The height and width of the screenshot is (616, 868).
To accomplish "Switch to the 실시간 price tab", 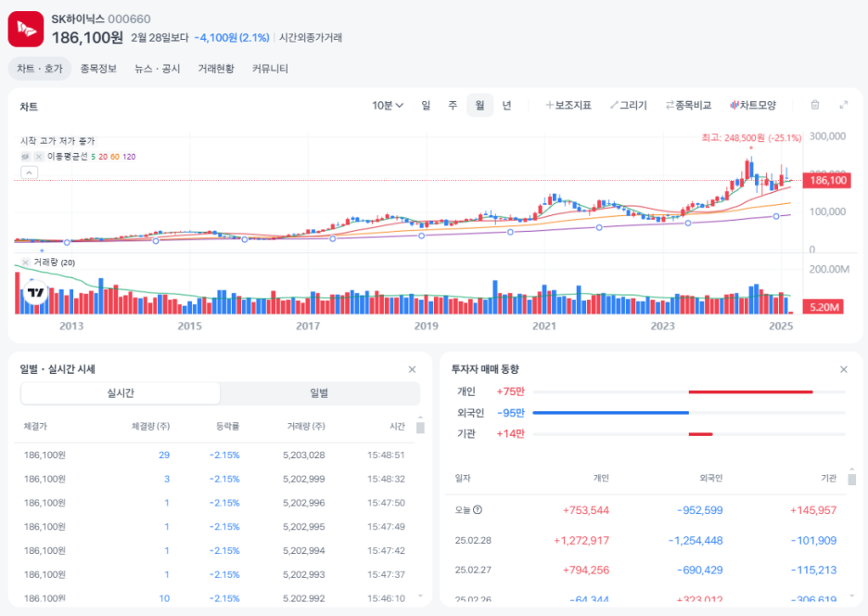I will (x=121, y=393).
